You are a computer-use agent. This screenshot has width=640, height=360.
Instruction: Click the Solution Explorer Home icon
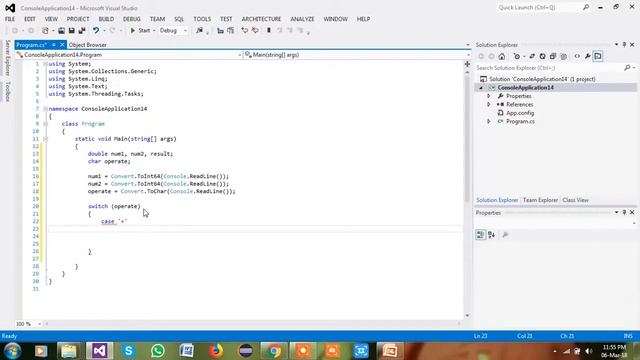(x=502, y=57)
